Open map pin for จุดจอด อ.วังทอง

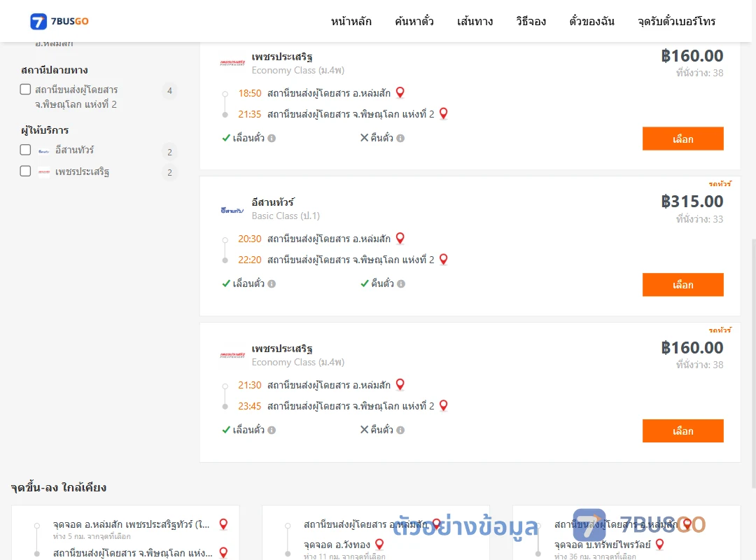click(x=379, y=544)
